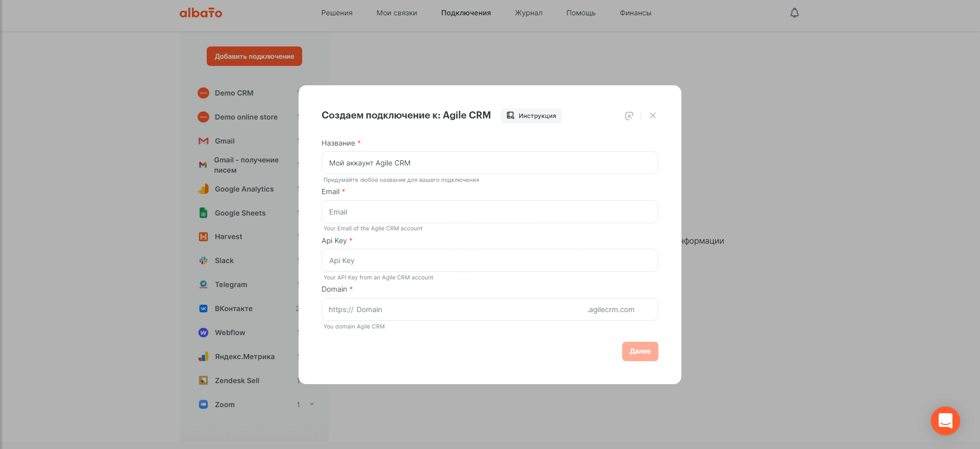Select the Google Sheets connection name
Image resolution: width=980 pixels, height=449 pixels.
(240, 213)
